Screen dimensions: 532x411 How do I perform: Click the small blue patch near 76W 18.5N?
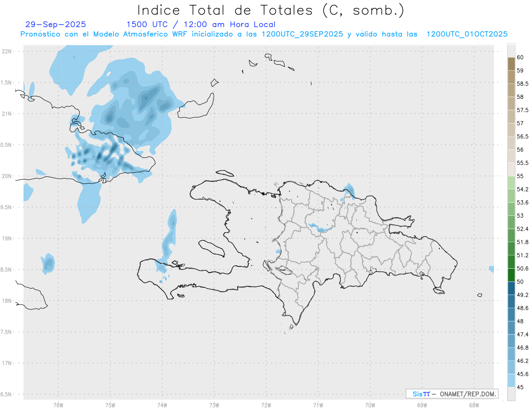click(48, 264)
